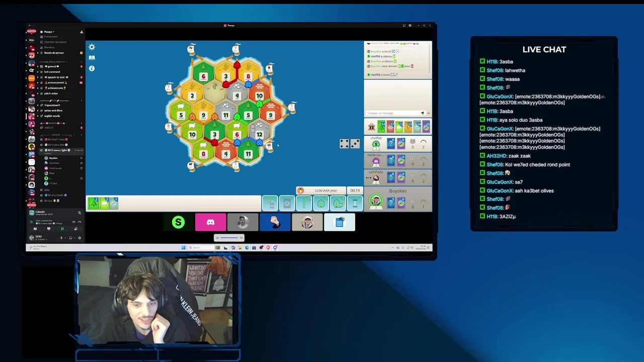Click the wool card in your hand
Screen dimensions: 644x362
[104, 203]
